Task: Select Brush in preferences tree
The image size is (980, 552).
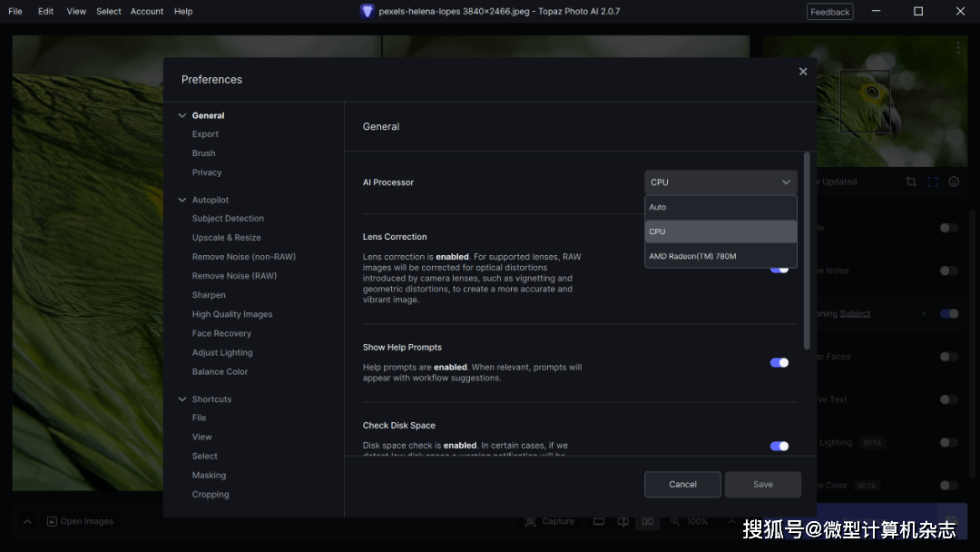Action: [x=204, y=153]
